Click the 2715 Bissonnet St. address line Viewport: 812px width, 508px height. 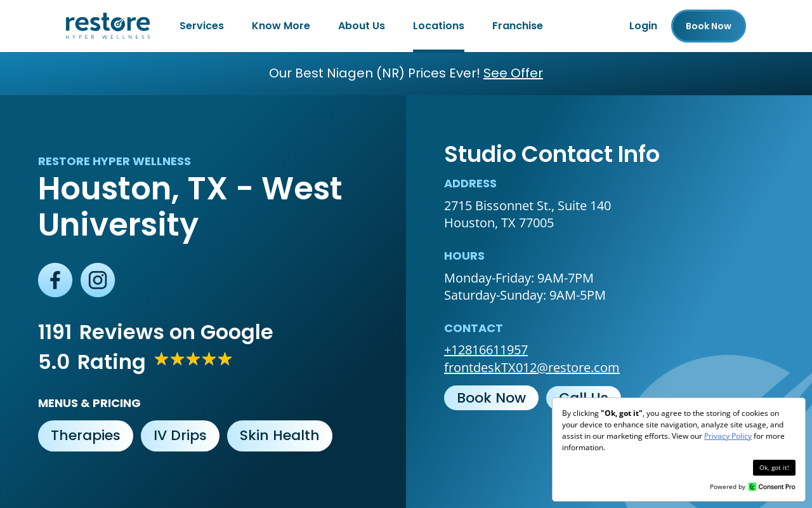pos(527,206)
